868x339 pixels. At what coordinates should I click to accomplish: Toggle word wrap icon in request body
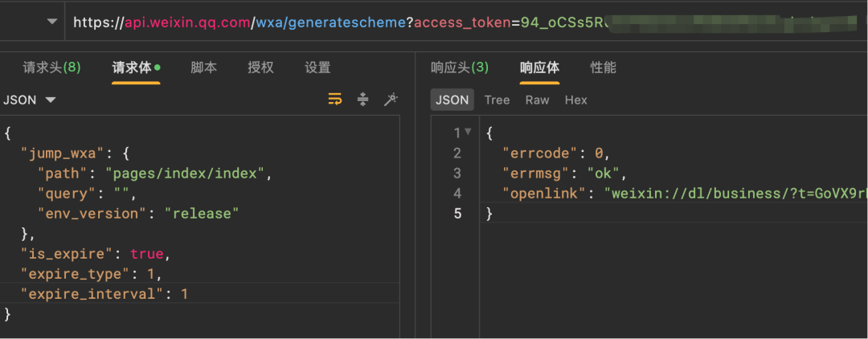(x=335, y=100)
